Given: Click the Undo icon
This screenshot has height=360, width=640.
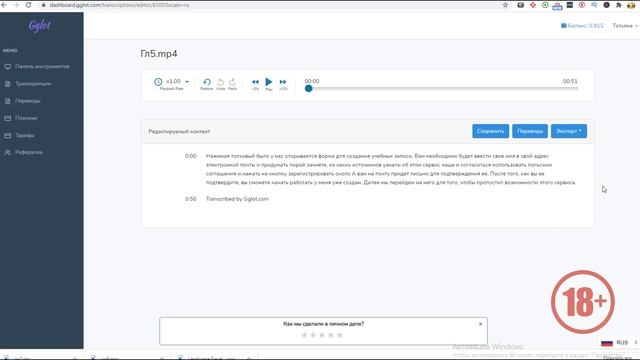Looking at the screenshot, I should coord(220,82).
